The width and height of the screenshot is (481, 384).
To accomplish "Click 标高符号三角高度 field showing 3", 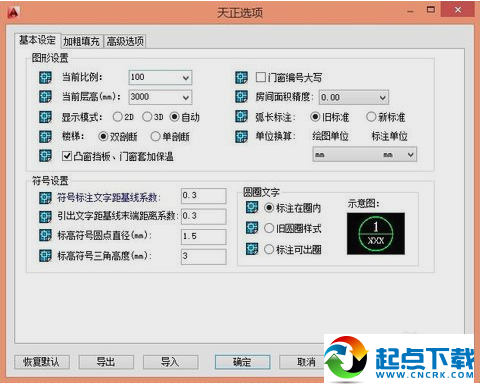I will pos(204,256).
